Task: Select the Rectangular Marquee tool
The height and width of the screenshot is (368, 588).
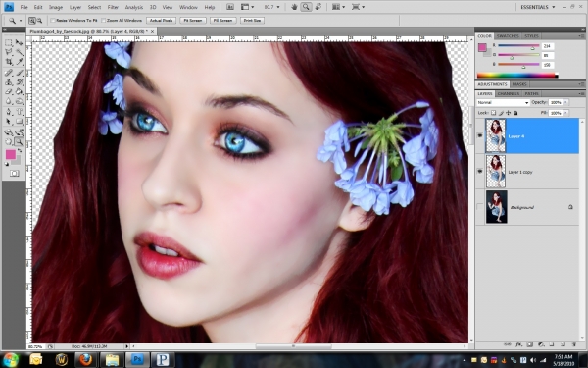Action: click(8, 43)
